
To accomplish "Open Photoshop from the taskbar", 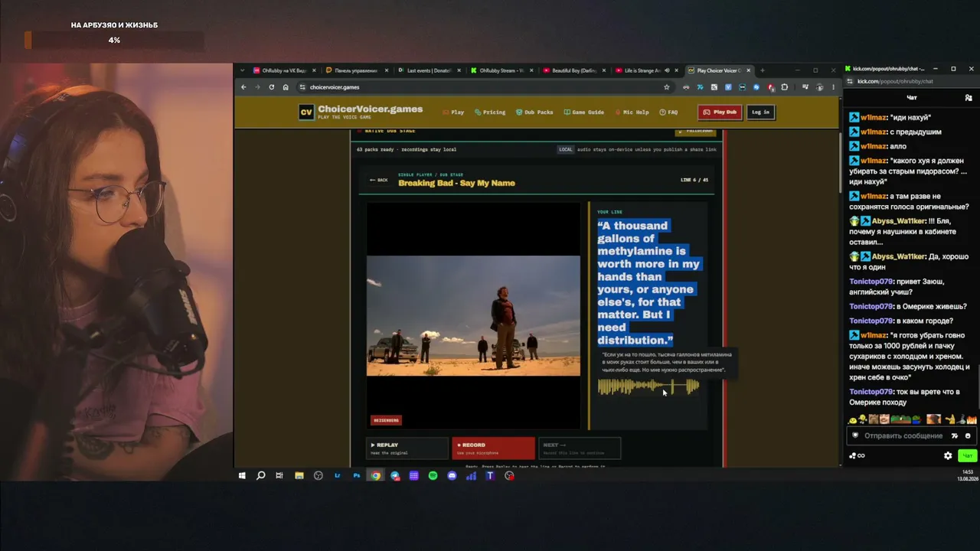I will [356, 475].
